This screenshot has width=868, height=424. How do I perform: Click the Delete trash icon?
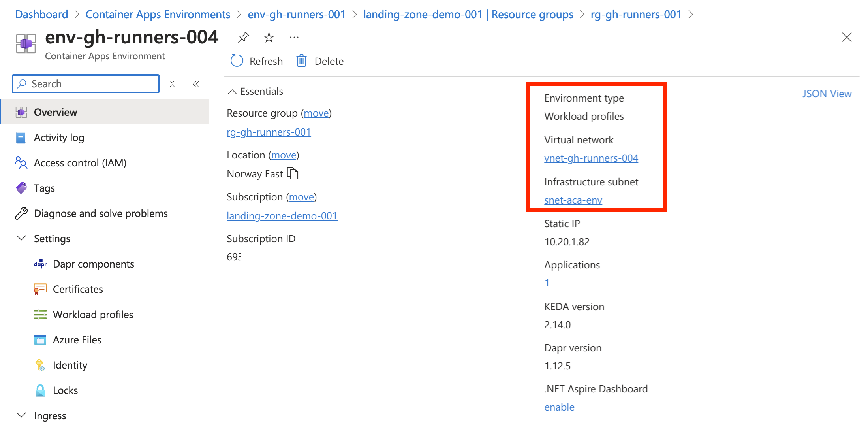301,61
